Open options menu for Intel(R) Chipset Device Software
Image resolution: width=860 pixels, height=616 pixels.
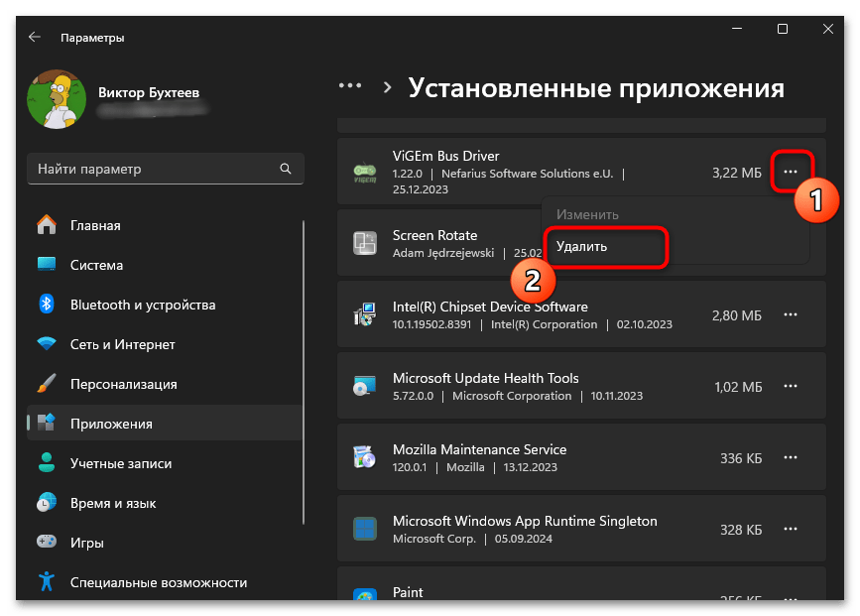coord(791,314)
